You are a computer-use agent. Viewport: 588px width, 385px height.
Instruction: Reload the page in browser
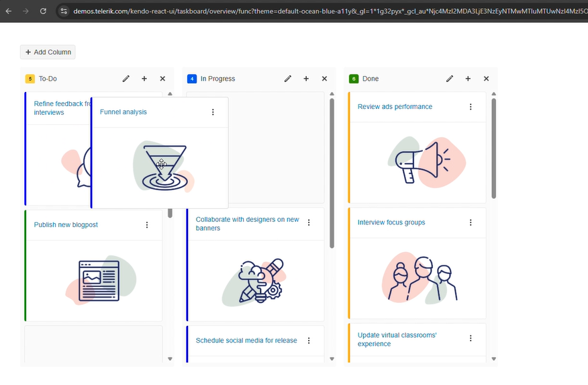[43, 11]
